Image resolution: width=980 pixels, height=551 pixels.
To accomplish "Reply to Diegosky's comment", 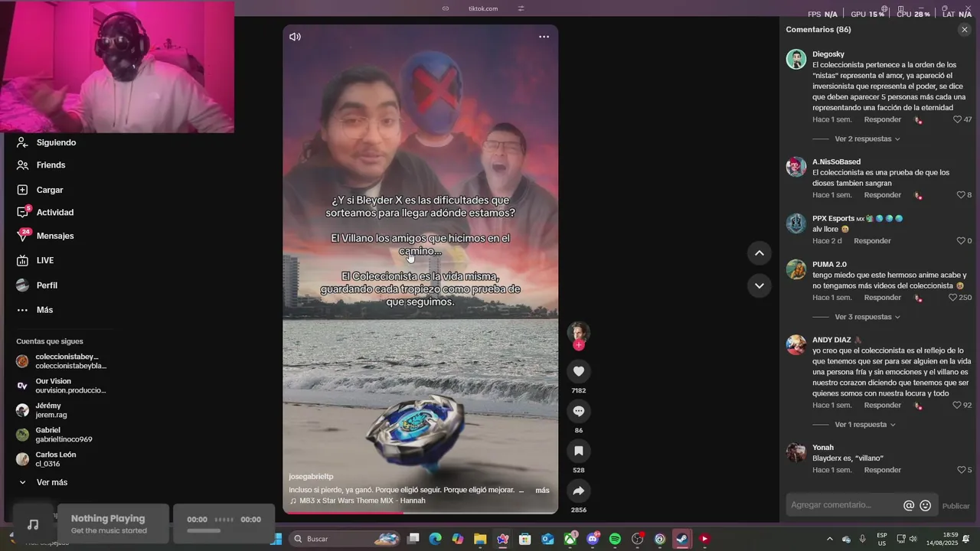I will coord(883,119).
